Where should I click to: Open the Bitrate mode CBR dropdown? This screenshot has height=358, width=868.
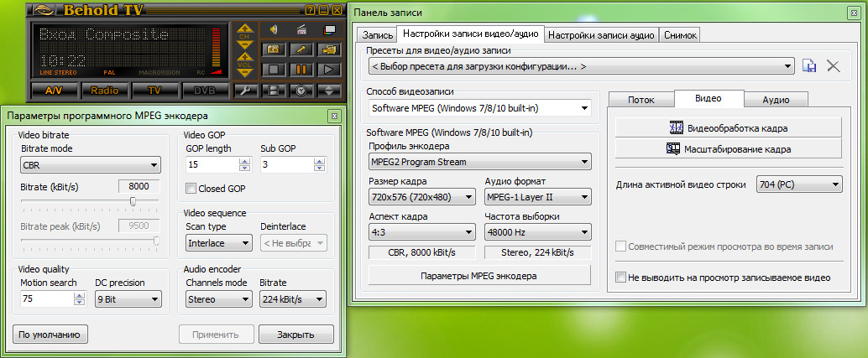tap(90, 165)
